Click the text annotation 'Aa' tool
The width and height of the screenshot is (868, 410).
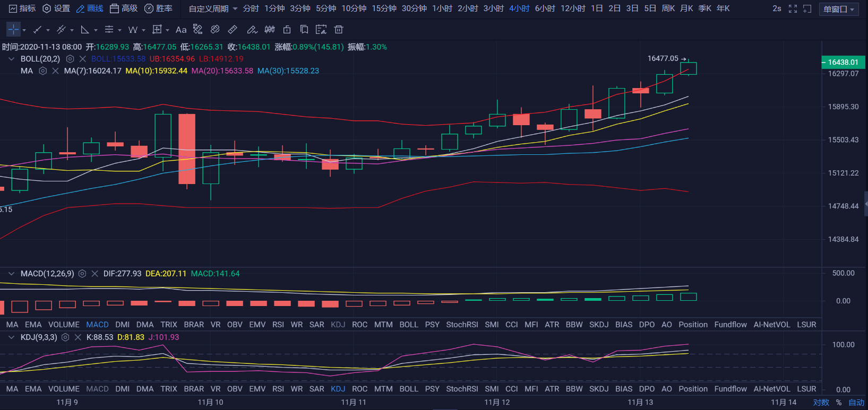[181, 30]
